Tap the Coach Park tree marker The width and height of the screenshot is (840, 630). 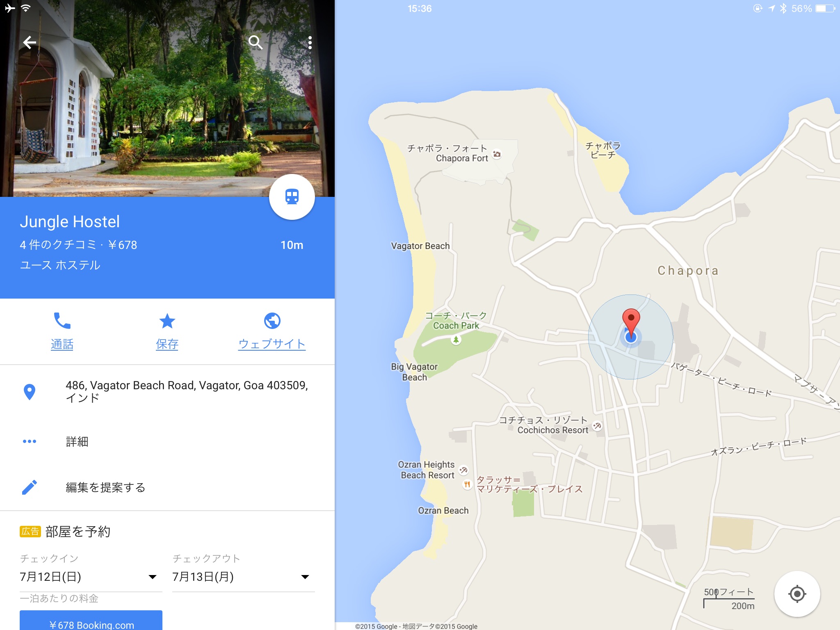(x=456, y=340)
